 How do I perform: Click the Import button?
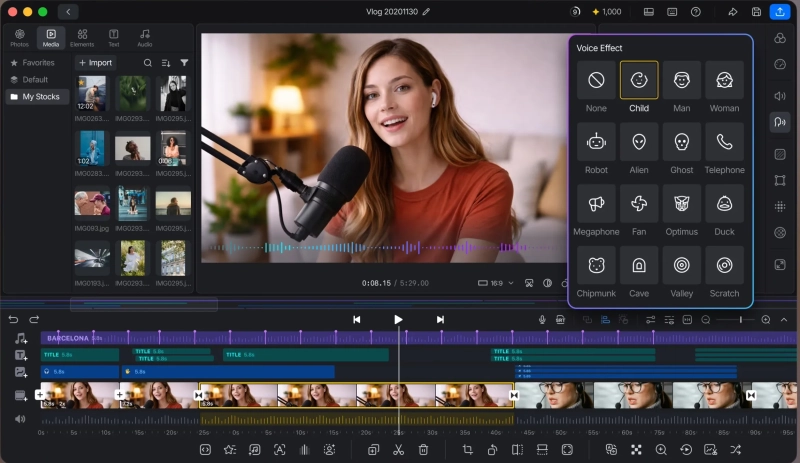click(x=95, y=63)
